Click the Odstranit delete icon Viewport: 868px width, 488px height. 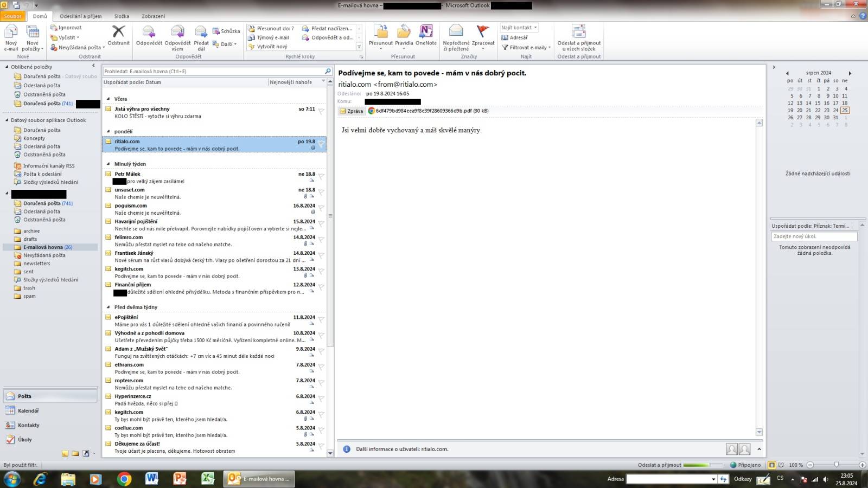point(118,35)
